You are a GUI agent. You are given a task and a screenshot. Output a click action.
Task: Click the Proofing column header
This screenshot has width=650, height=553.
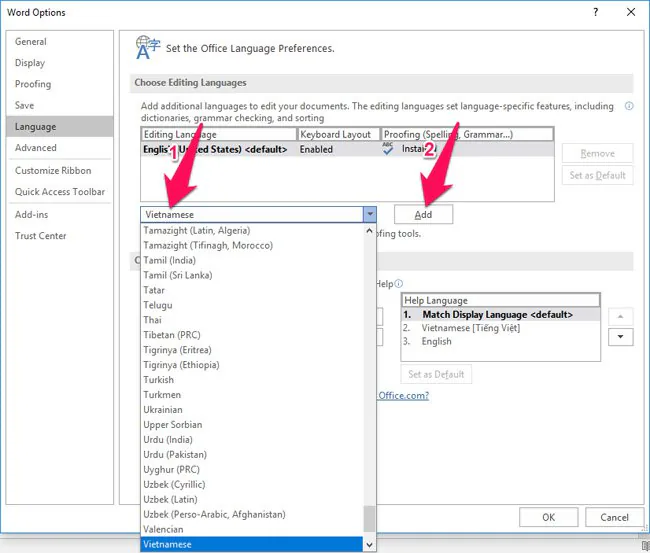pos(467,134)
